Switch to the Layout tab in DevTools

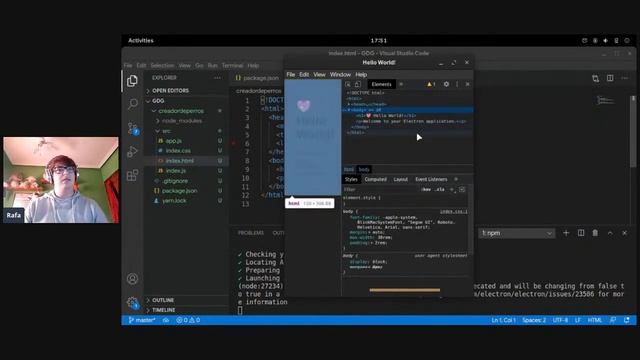pyautogui.click(x=400, y=179)
